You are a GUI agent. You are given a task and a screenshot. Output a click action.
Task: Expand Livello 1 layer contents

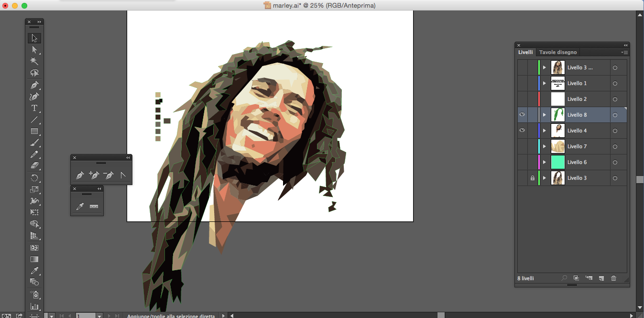pyautogui.click(x=545, y=83)
